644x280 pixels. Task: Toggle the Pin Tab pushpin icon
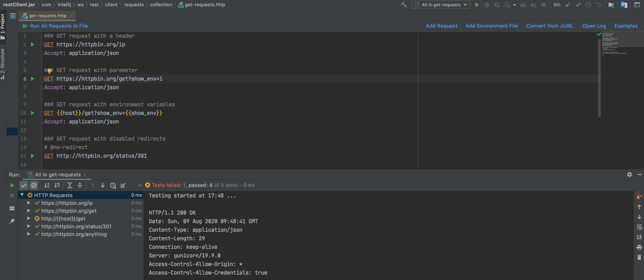pyautogui.click(x=13, y=221)
